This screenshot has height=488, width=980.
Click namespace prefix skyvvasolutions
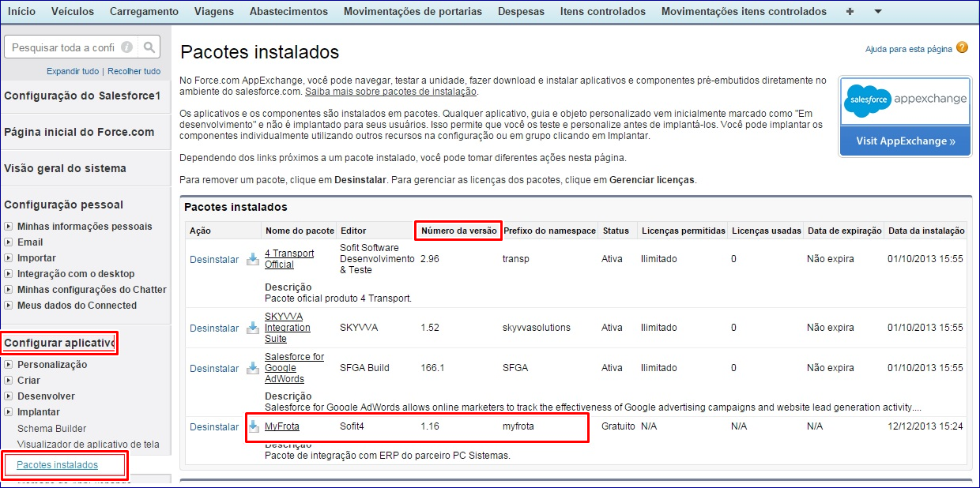pos(535,328)
